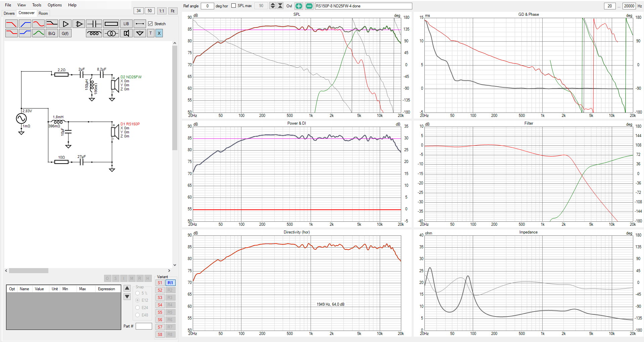
Task: Enable the SPL max checkbox
Action: [234, 6]
